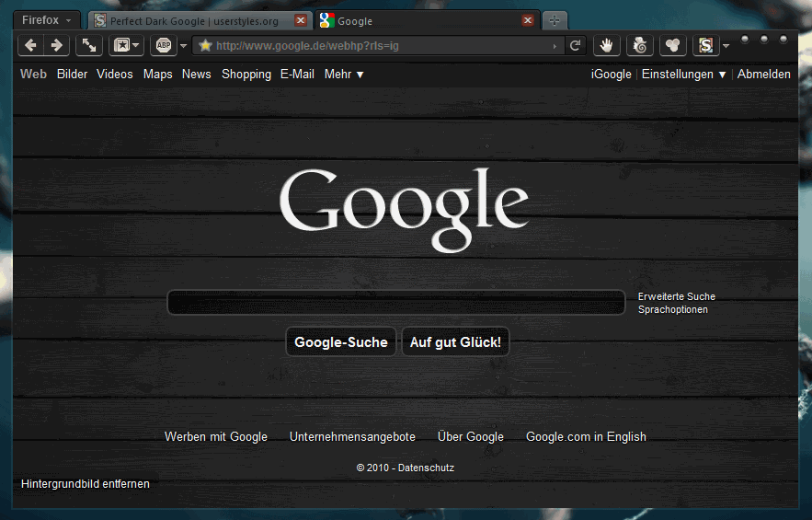Viewport: 812px width, 520px height.
Task: Close the Perfect Dark Google tab
Action: point(301,20)
